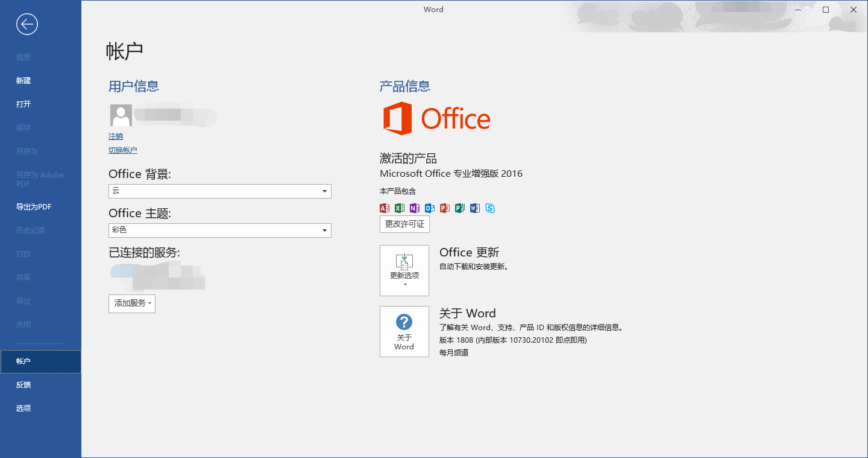
Task: Select 另存为 in the sidebar
Action: tap(40, 151)
